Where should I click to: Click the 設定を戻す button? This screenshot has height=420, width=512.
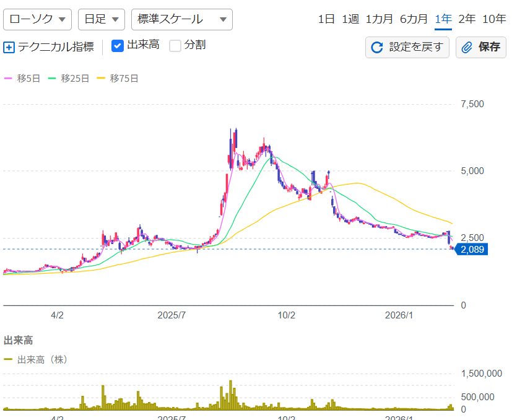coord(407,47)
